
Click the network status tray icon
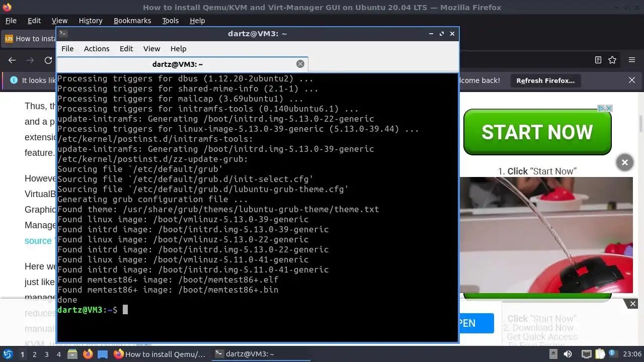tap(586, 354)
